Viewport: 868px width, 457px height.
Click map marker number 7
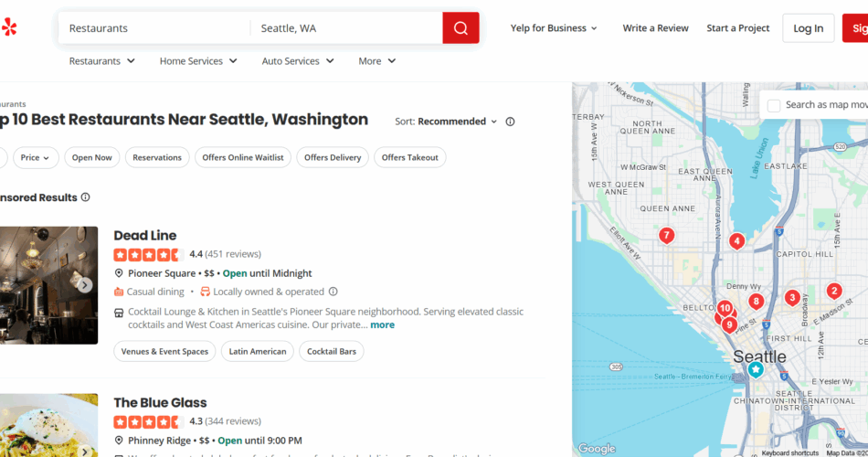pos(666,236)
